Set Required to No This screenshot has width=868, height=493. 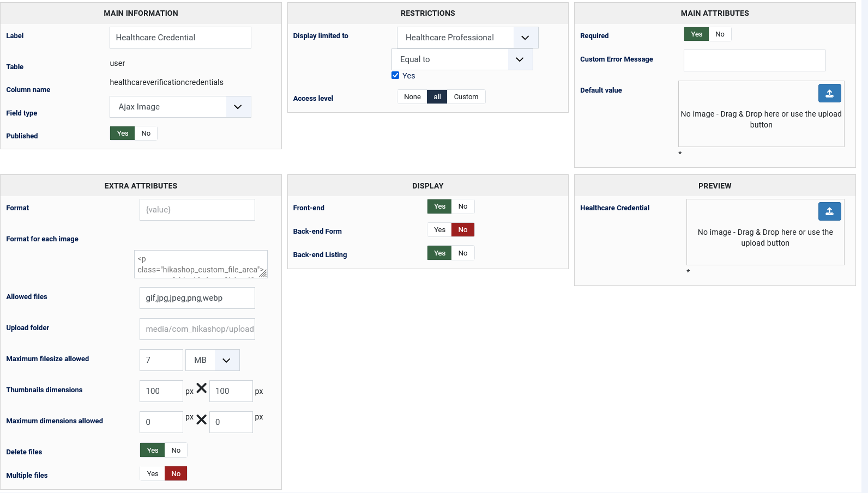click(720, 34)
